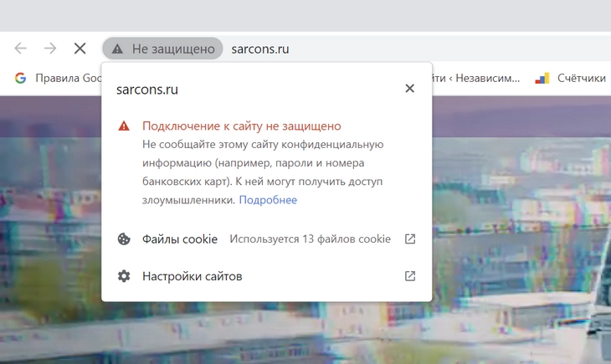Click the sarcons.ru address bar text
This screenshot has height=364, width=611.
260,49
